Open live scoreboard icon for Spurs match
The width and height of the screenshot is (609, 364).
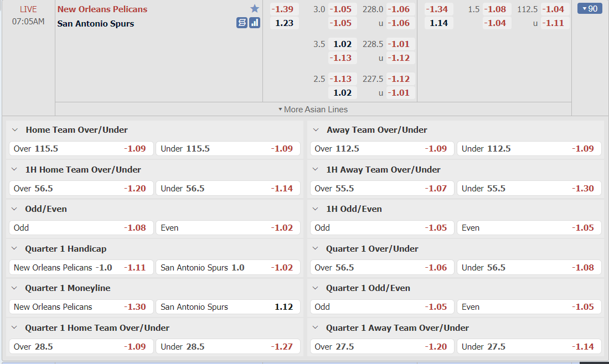click(x=241, y=23)
